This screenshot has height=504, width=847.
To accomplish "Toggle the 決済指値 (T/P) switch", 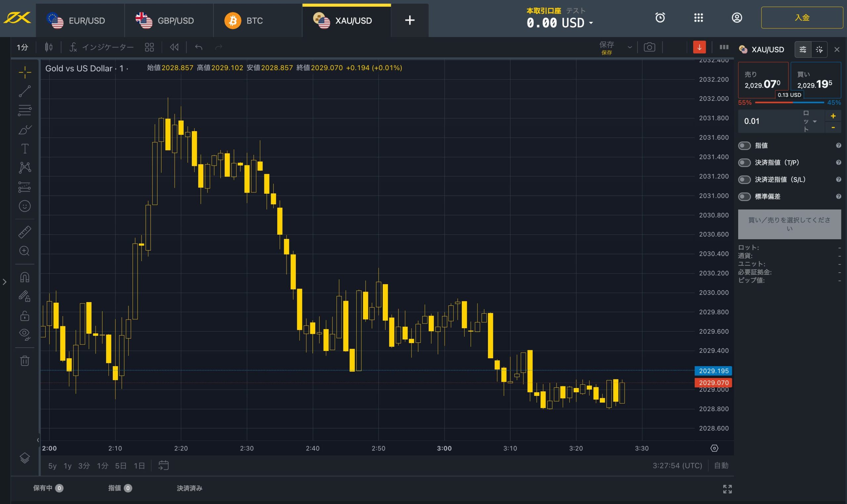I will click(744, 163).
